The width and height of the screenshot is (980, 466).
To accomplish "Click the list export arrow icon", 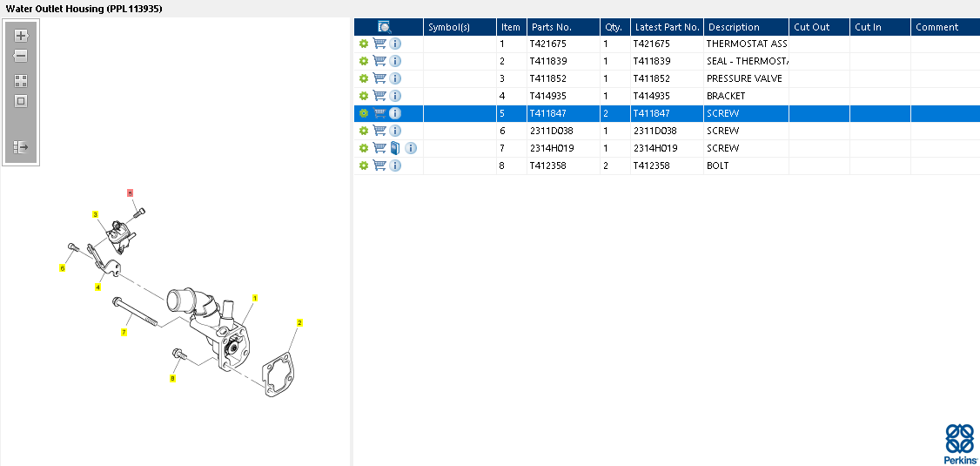I will pos(21,147).
